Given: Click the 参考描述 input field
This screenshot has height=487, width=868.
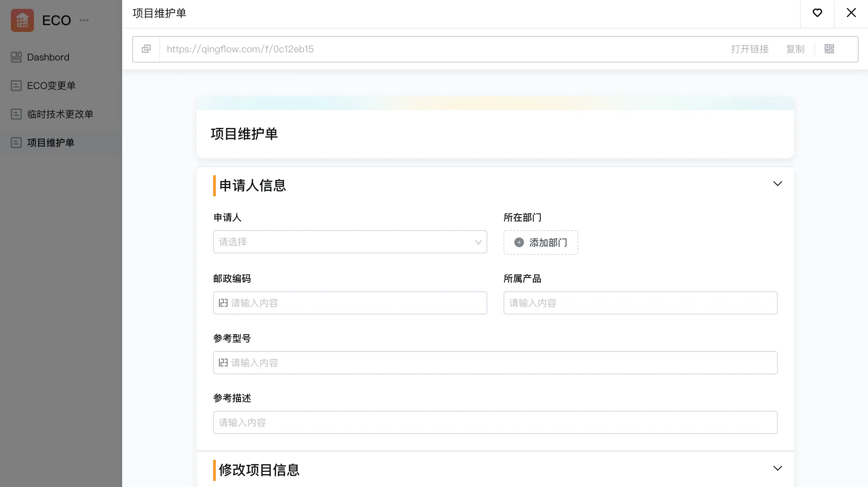Looking at the screenshot, I should 495,422.
